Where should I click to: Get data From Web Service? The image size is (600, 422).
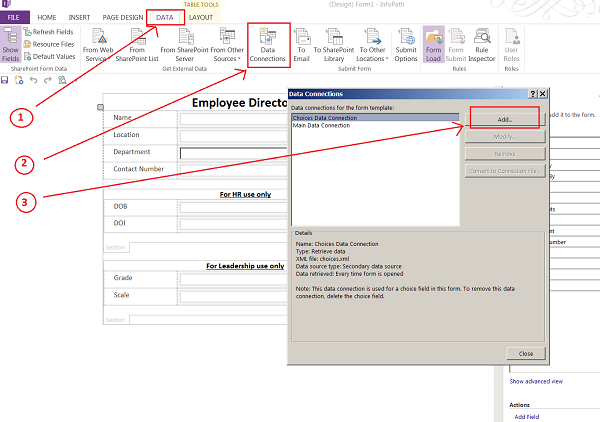[x=98, y=44]
